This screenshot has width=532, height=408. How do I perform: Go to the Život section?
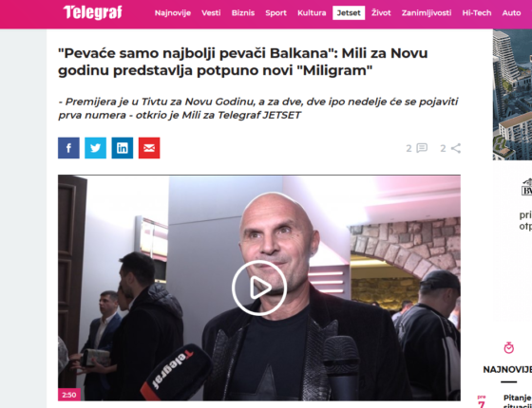point(381,13)
